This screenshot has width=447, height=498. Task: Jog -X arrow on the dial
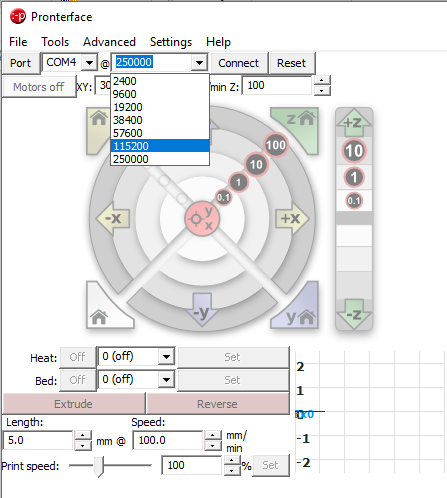coord(113,218)
